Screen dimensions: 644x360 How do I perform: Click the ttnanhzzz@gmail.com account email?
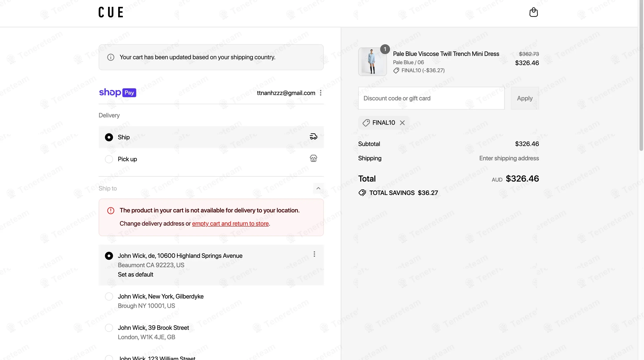[286, 93]
